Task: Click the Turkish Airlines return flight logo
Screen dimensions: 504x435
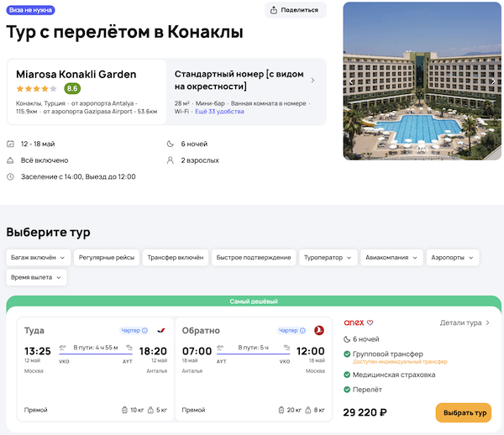Action: (x=318, y=330)
